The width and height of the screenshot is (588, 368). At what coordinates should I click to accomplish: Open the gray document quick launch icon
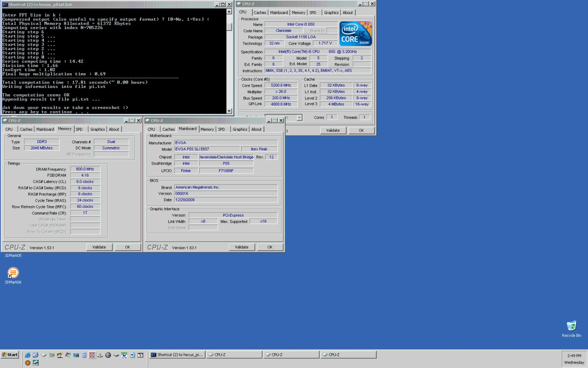pyautogui.click(x=132, y=355)
